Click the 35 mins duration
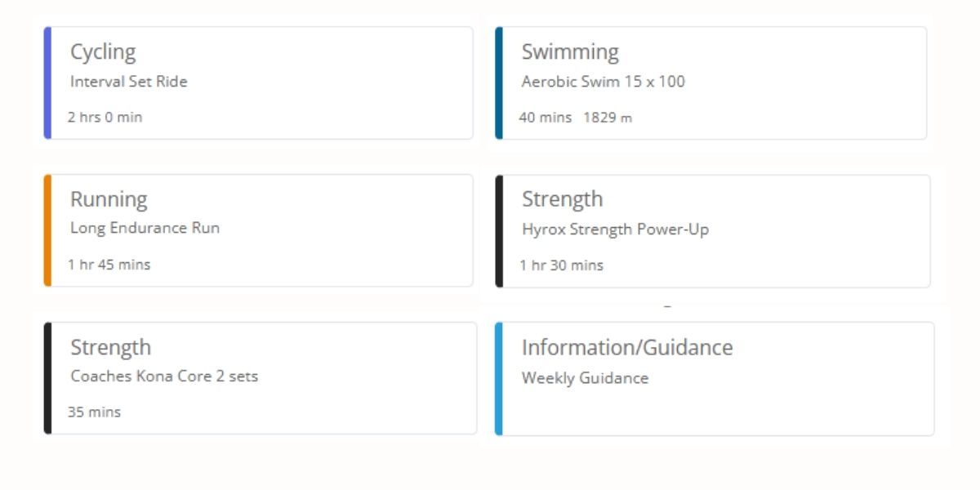Viewport: 980px width, 490px height. coord(94,412)
